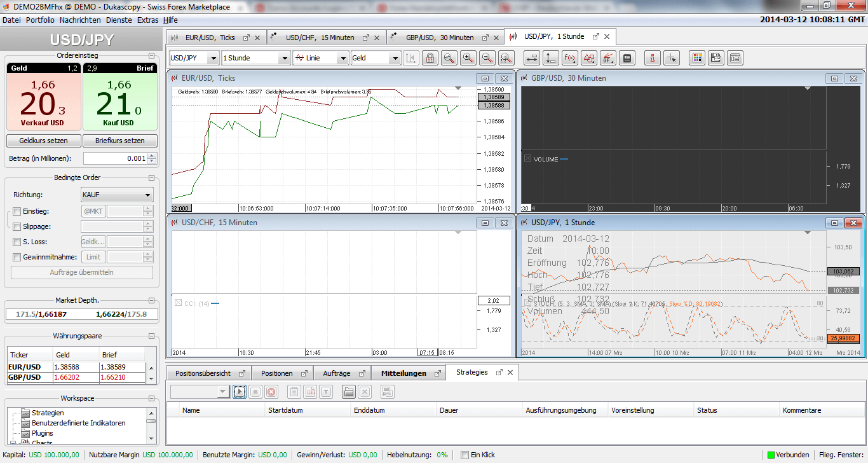Open the Linie chart type dropdown

344,58
